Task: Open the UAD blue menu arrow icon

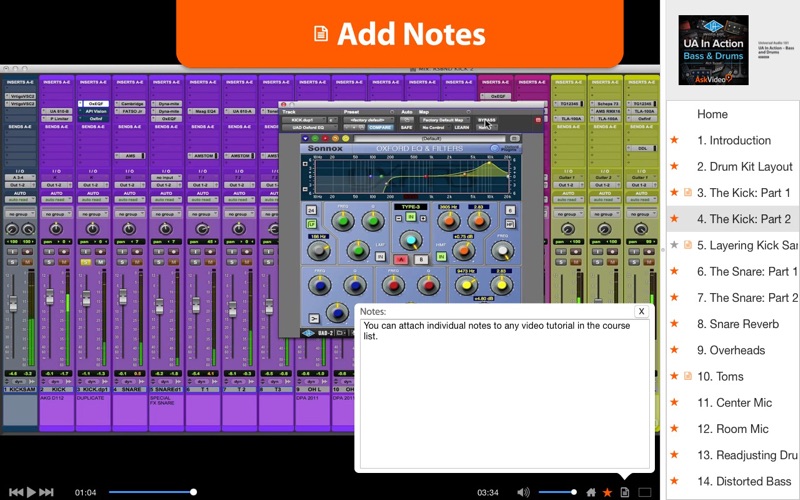Action: coord(305,138)
